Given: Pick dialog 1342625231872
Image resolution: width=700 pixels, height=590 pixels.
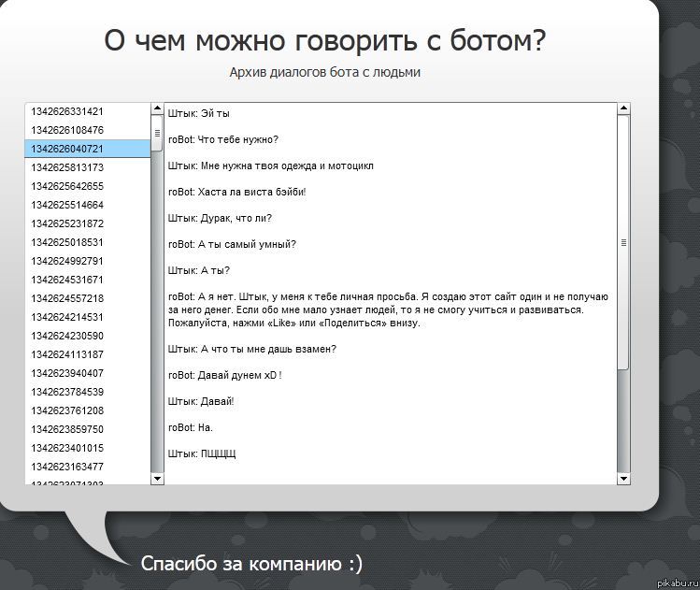Looking at the screenshot, I should (67, 223).
